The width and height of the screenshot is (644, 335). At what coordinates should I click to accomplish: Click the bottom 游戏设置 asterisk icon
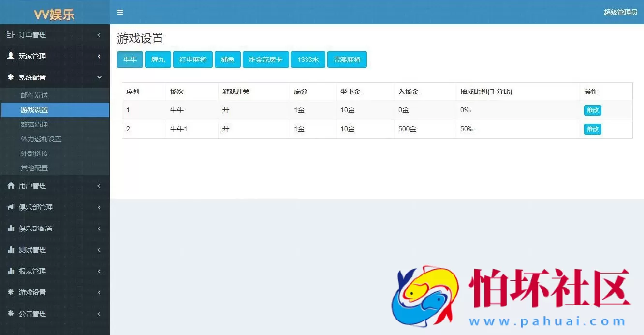point(11,292)
